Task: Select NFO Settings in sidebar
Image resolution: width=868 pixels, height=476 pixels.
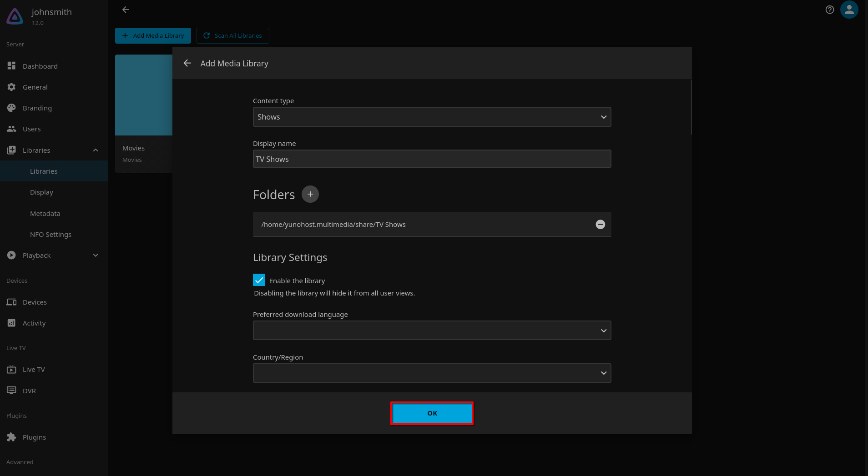Action: click(54, 234)
